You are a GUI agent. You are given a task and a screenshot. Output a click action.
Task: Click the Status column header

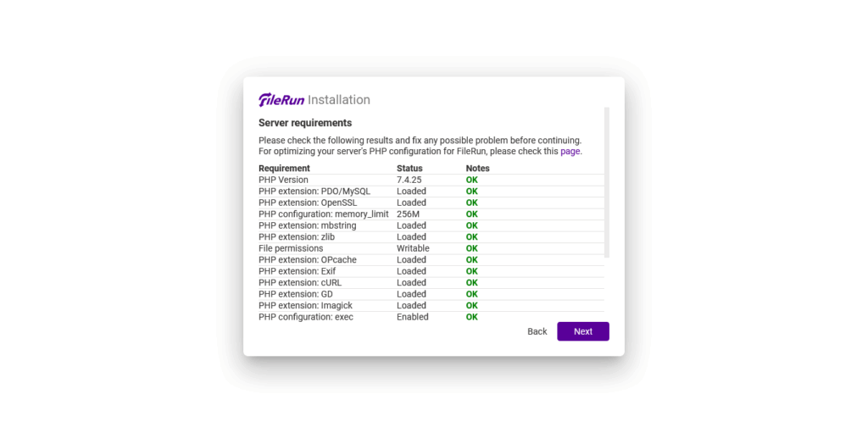(409, 168)
